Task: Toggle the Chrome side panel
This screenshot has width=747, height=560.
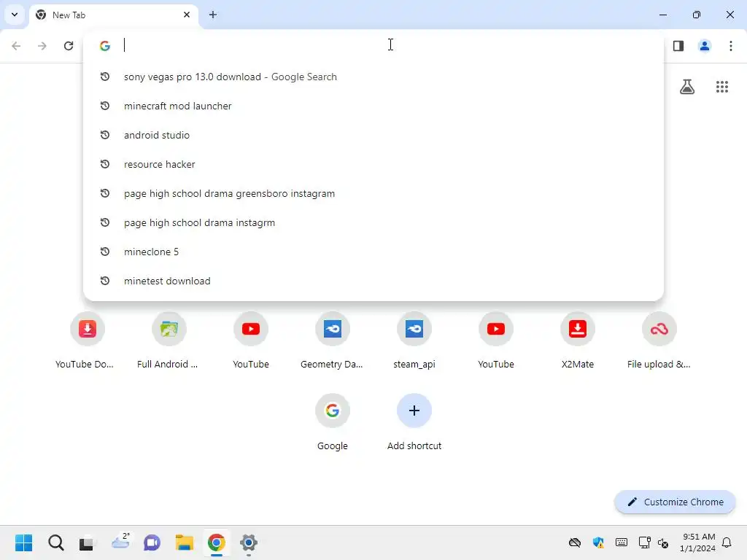Action: point(678,46)
